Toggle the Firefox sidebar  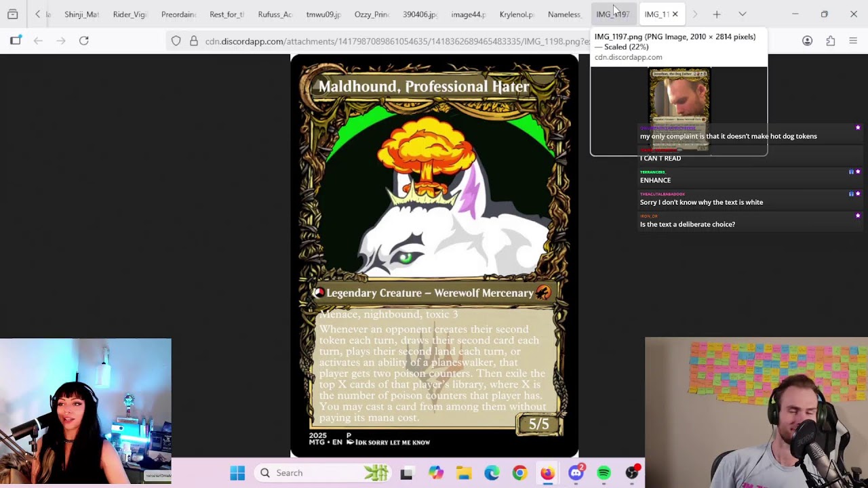[x=16, y=41]
